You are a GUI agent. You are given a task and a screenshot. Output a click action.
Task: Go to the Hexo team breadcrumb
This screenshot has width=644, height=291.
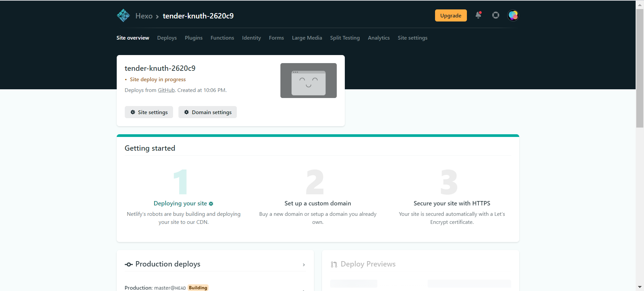coord(144,16)
